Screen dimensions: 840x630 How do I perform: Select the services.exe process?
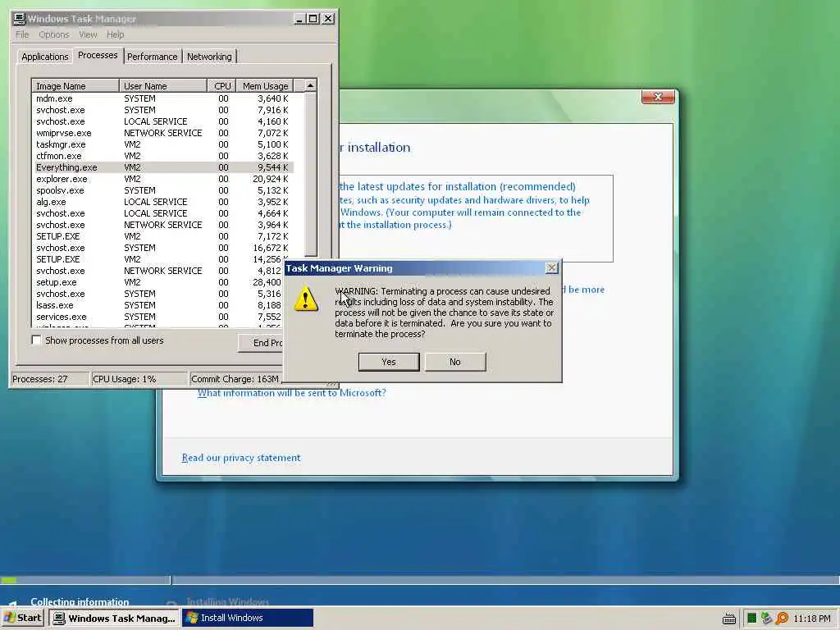[x=158, y=317]
